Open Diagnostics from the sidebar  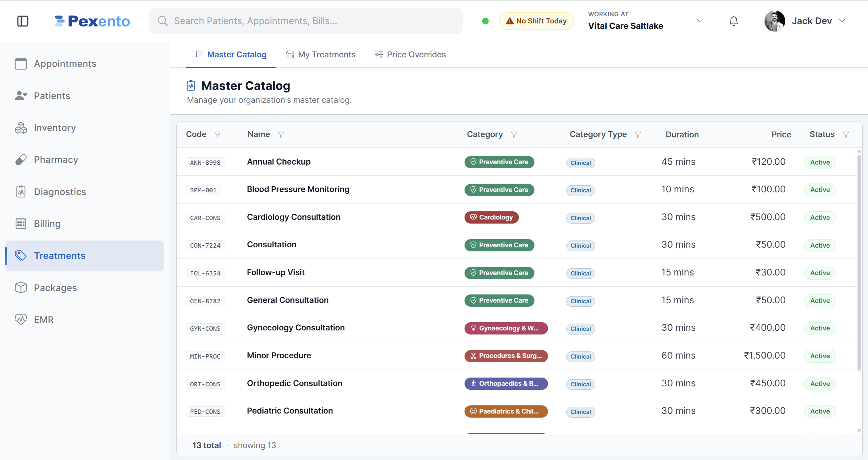tap(84, 192)
